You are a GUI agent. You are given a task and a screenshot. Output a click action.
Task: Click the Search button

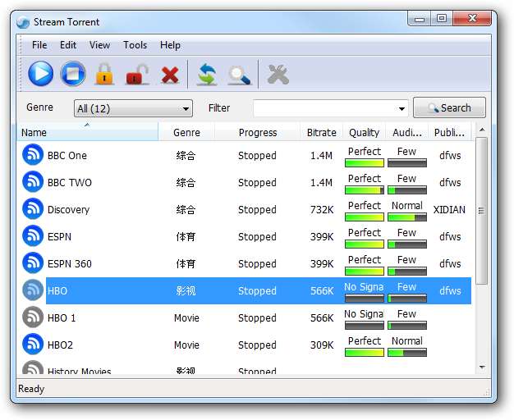(x=449, y=107)
